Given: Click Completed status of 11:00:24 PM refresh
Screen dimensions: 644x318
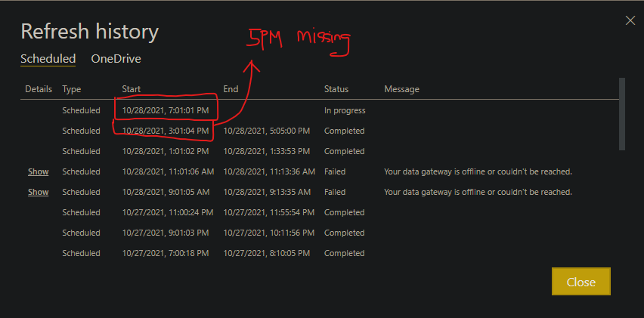Looking at the screenshot, I should point(344,212).
